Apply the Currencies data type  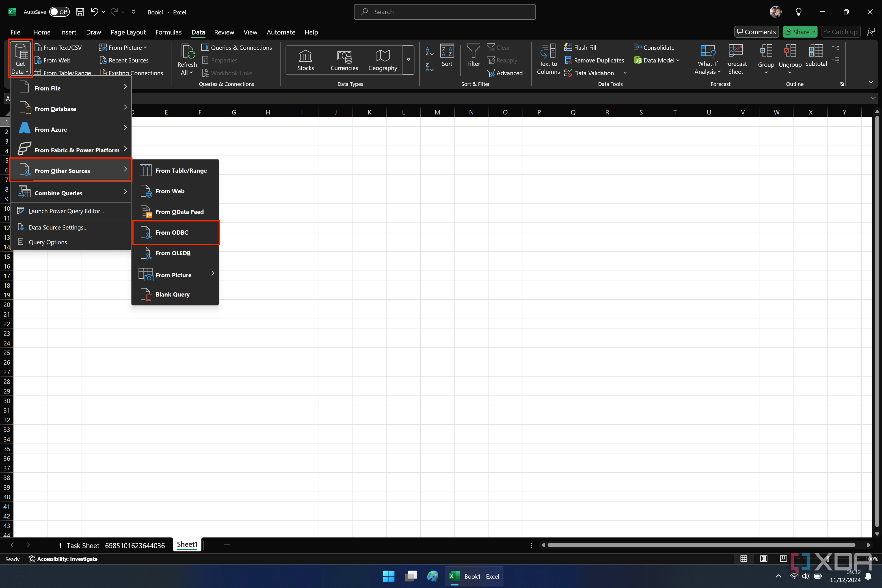click(344, 59)
